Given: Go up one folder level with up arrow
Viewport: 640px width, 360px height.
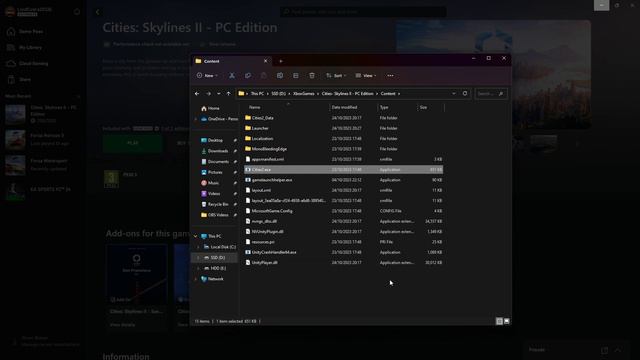Looking at the screenshot, I should click(229, 93).
